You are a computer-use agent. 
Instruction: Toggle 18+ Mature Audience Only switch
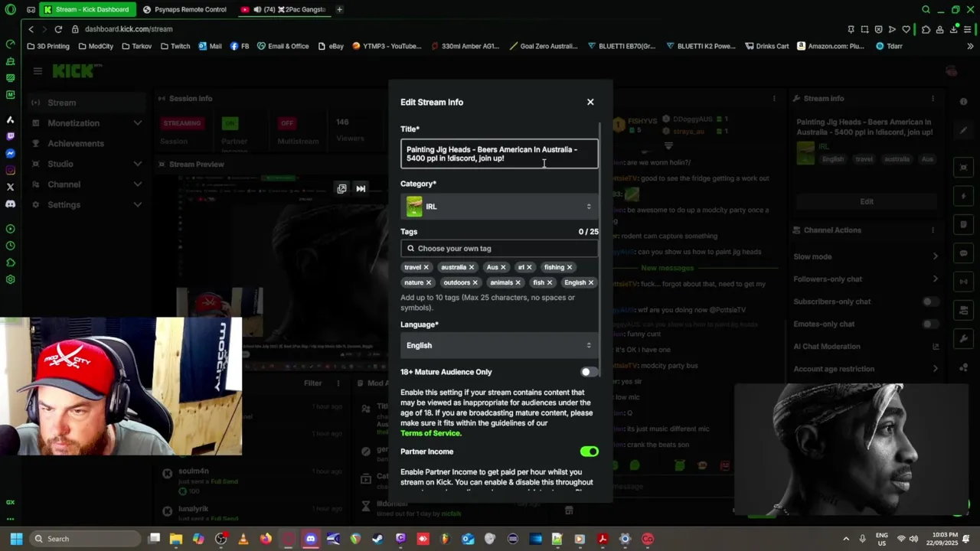[x=589, y=372]
